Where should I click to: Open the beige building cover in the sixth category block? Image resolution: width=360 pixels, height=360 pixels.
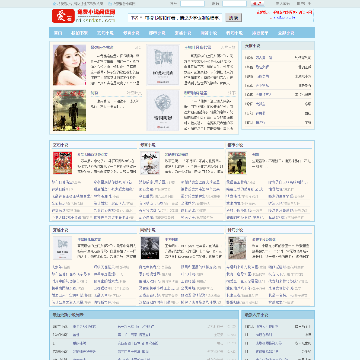tap(237, 248)
